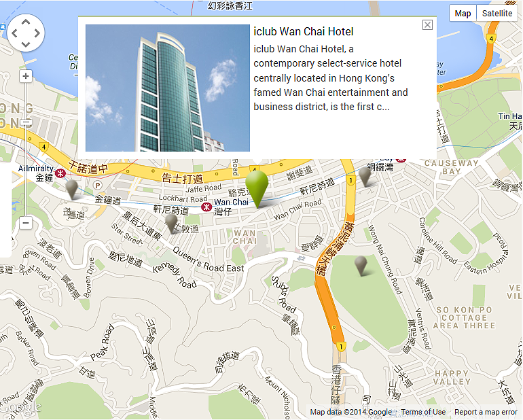
Task: Zoom in with the plus button
Action: 26,76
